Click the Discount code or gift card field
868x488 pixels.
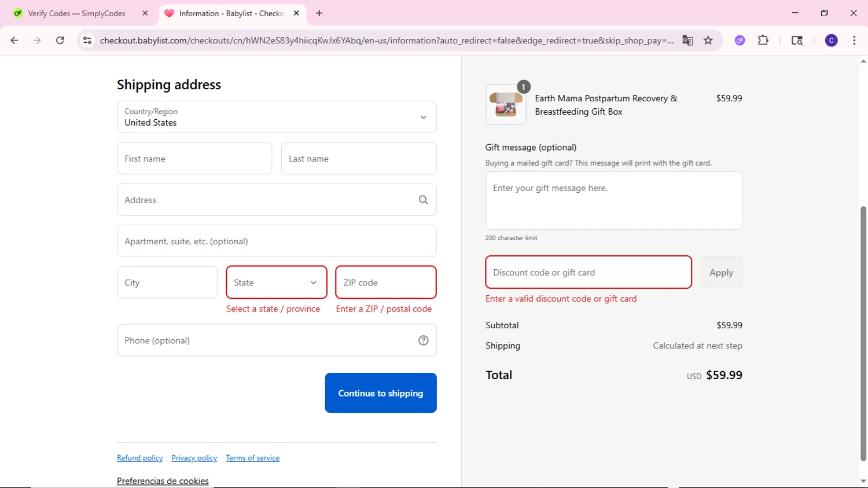[589, 272]
